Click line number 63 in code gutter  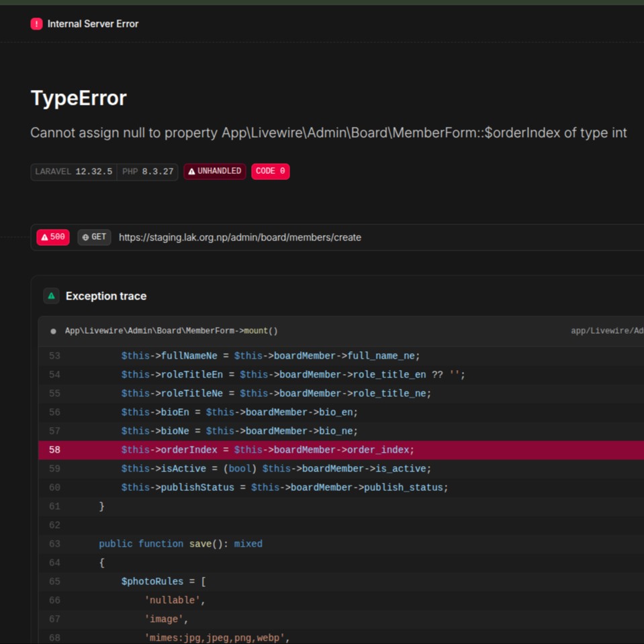[54, 544]
